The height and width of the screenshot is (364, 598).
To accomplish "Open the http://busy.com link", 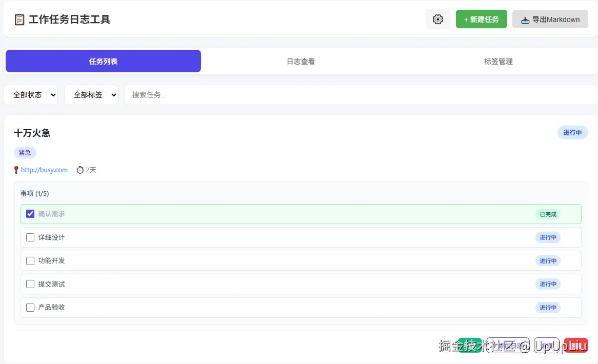I will [45, 170].
